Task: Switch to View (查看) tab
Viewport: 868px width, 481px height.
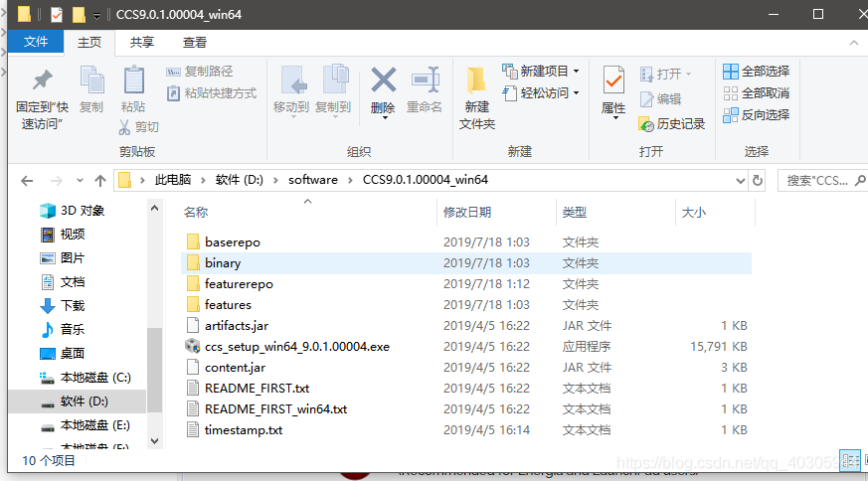Action: (x=194, y=43)
